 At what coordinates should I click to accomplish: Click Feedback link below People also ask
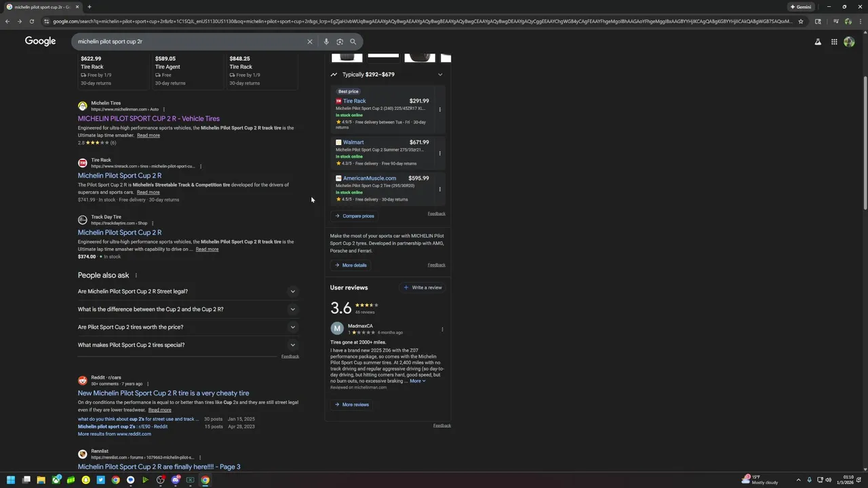coord(290,357)
